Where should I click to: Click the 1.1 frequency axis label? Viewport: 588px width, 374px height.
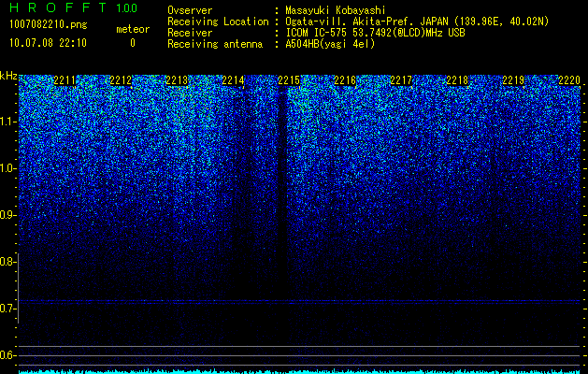point(7,122)
